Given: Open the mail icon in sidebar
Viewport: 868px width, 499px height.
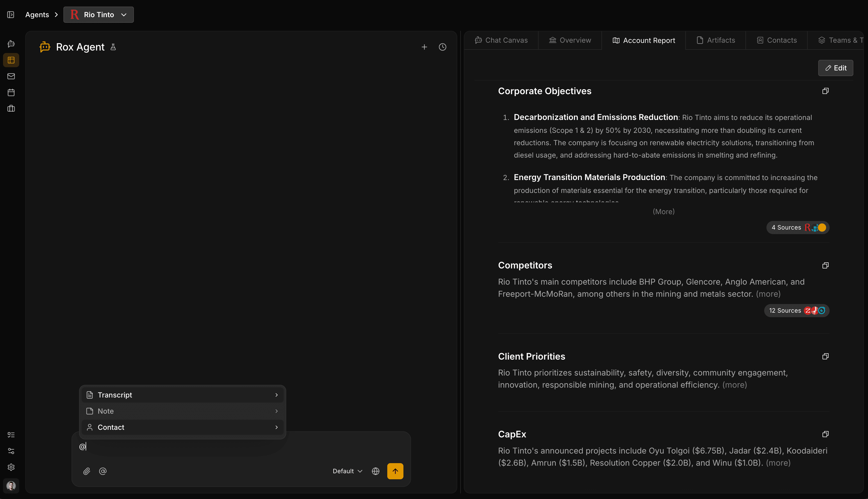Looking at the screenshot, I should click(11, 76).
